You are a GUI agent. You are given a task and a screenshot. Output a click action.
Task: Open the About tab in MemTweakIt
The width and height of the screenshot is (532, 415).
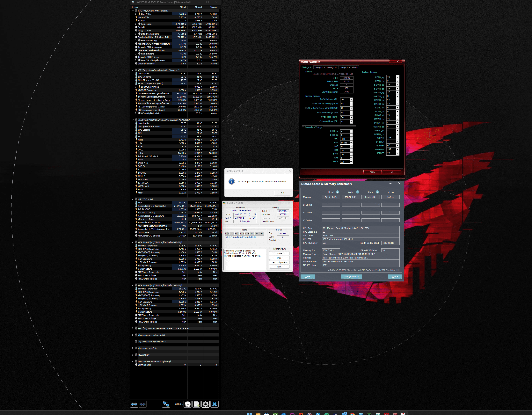click(x=355, y=68)
